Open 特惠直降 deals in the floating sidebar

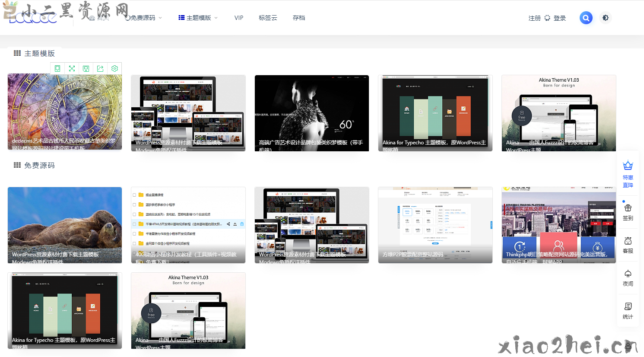pos(628,174)
